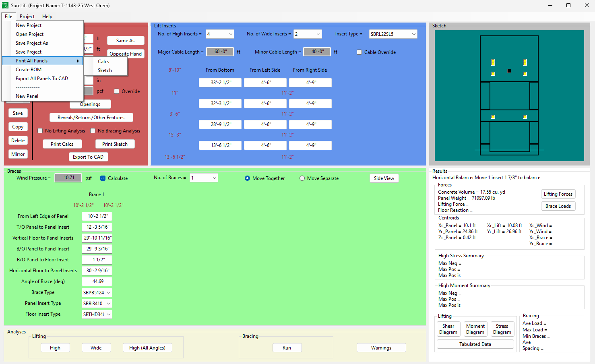595x364 pixels.
Task: Click top-right yellow lift insert in sketch
Action: point(525,62)
